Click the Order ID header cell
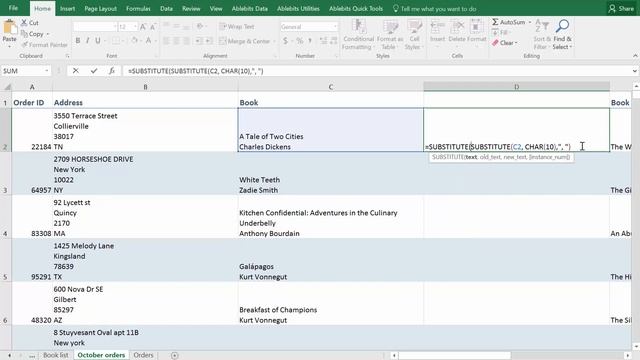 [x=32, y=103]
